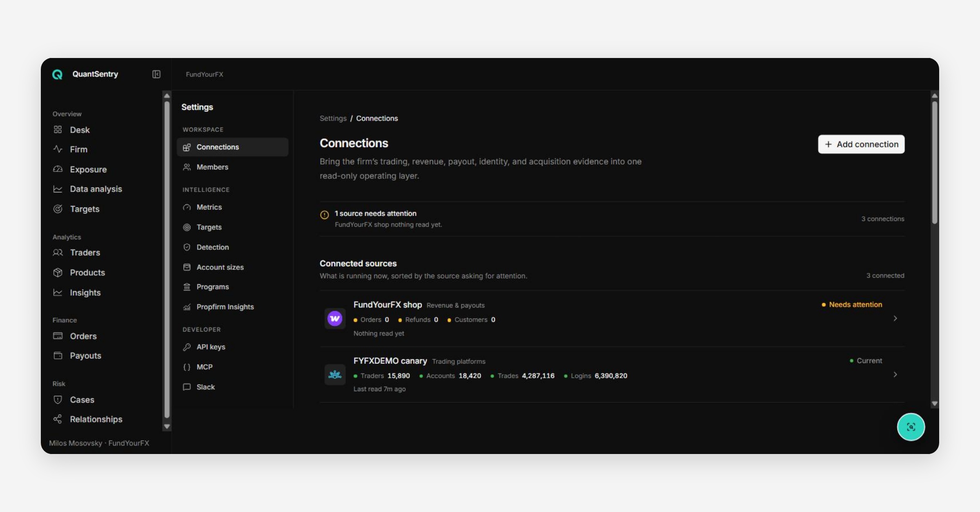
Task: Open Propfirm Insights settings
Action: [x=232, y=307]
